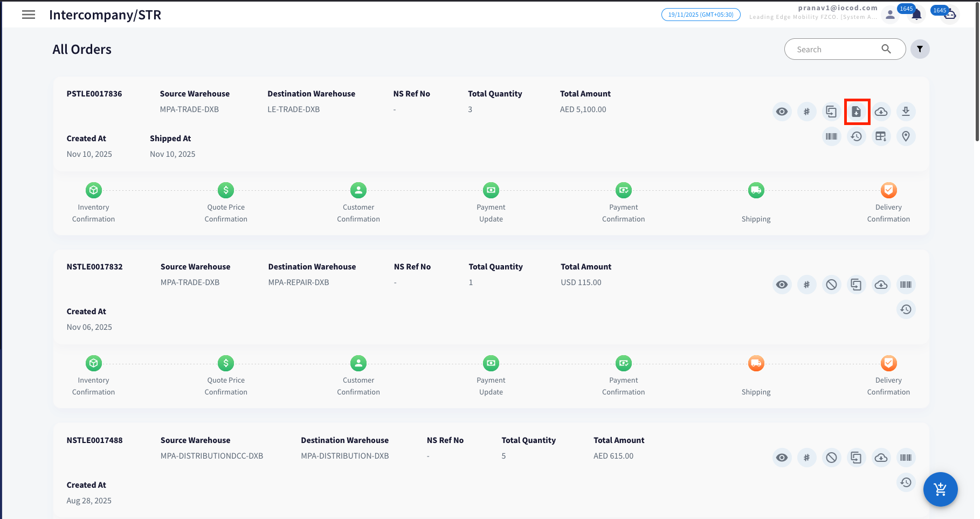Open order history for PSTLE0017836
The image size is (980, 519).
(x=856, y=136)
